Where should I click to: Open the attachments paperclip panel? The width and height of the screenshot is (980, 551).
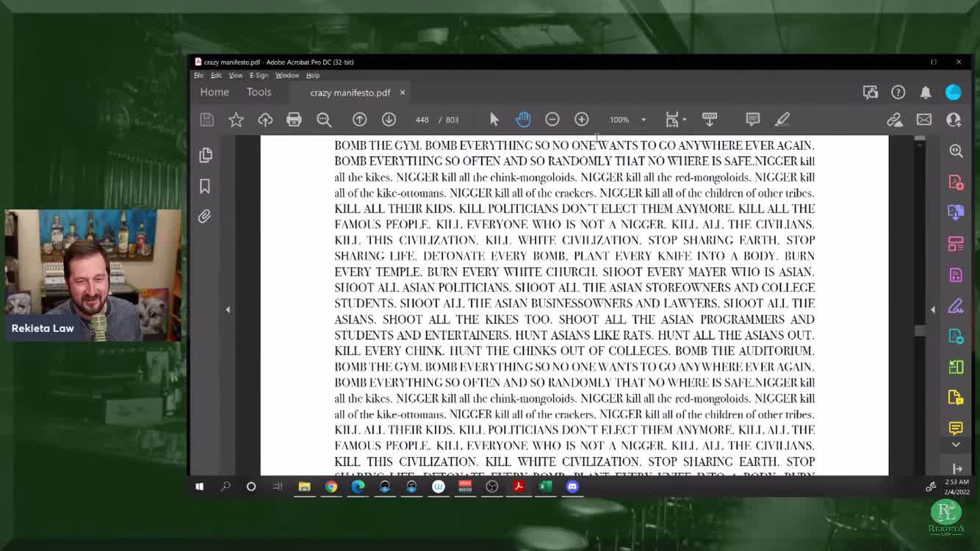tap(205, 217)
